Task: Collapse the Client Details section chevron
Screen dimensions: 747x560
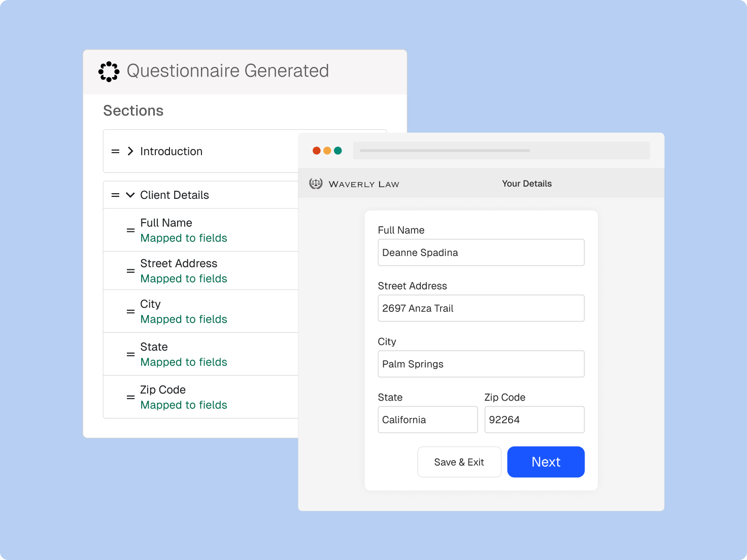Action: [130, 195]
